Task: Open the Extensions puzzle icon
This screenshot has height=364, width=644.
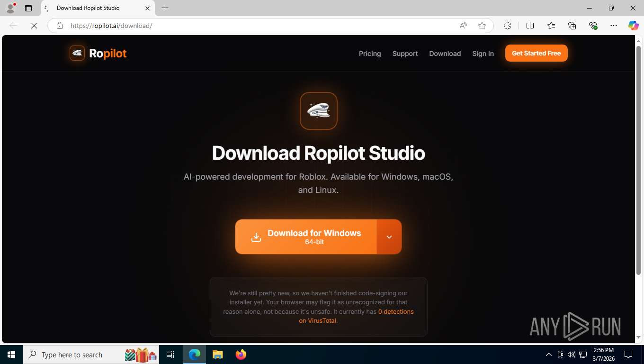Action: click(507, 26)
